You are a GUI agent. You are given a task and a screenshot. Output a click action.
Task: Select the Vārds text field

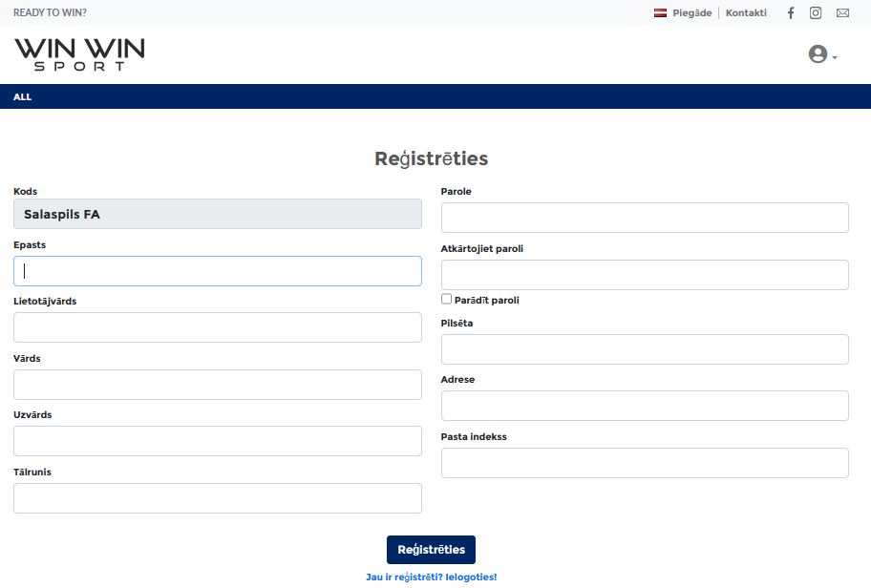[x=217, y=385]
